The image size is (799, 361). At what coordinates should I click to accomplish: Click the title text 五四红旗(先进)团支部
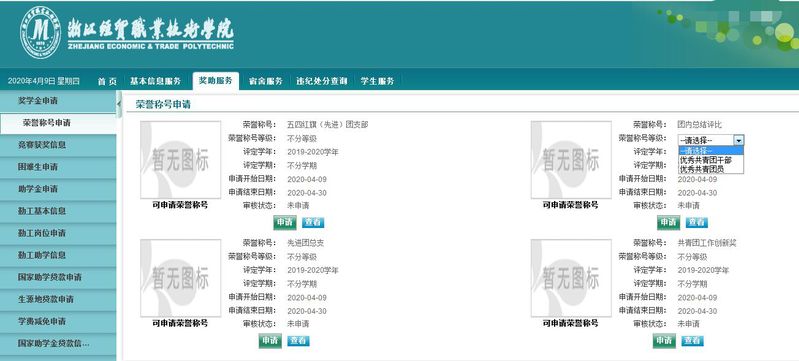click(x=328, y=124)
